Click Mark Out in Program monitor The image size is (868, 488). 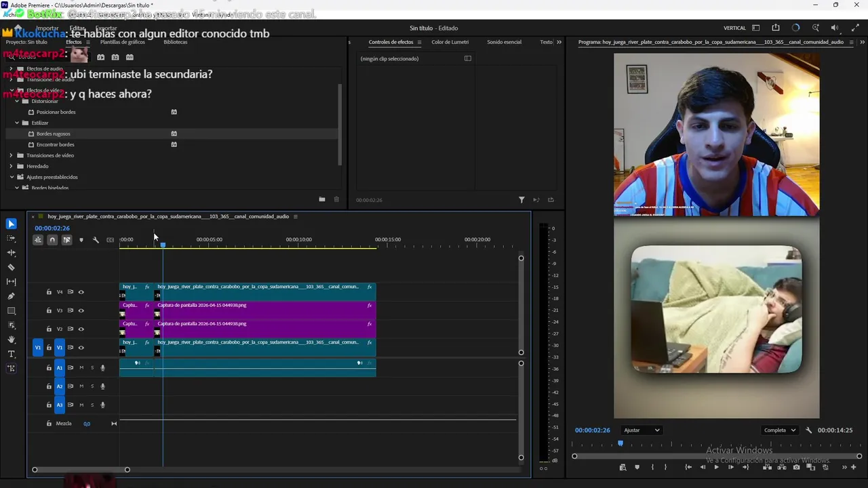(x=665, y=467)
